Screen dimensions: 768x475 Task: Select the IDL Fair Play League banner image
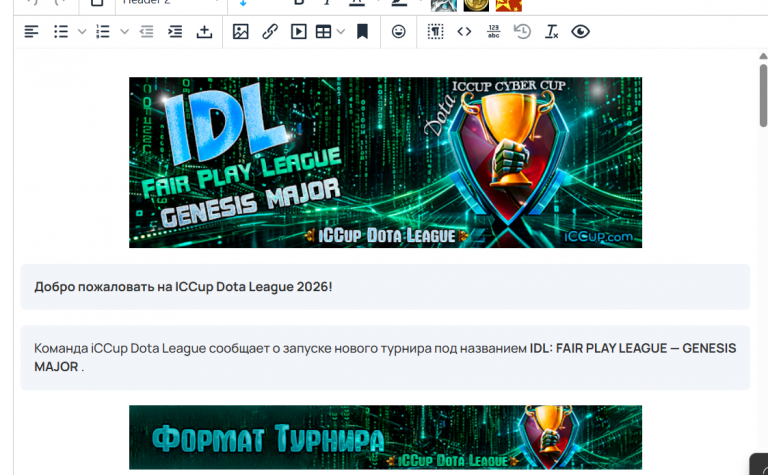click(x=385, y=163)
